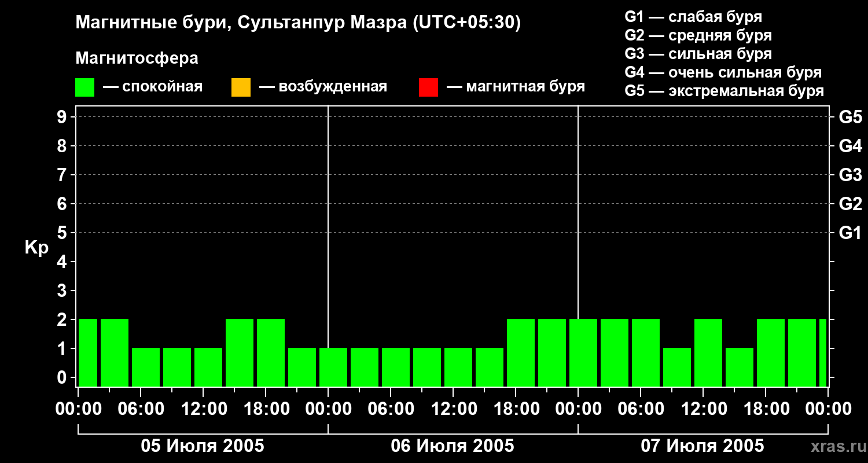Click the '05 Июля 2005' date label
Image resolution: width=868 pixels, height=463 pixels.
203,446
